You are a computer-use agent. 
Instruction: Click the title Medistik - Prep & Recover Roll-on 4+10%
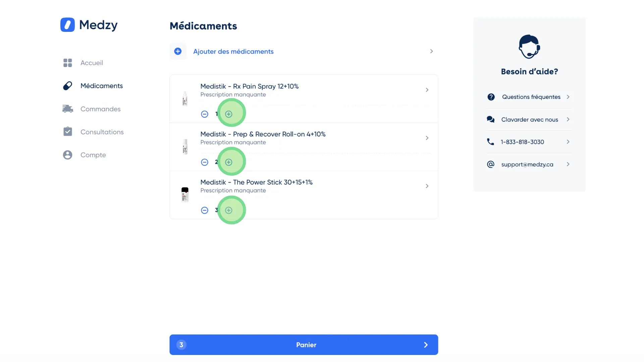pos(263,134)
